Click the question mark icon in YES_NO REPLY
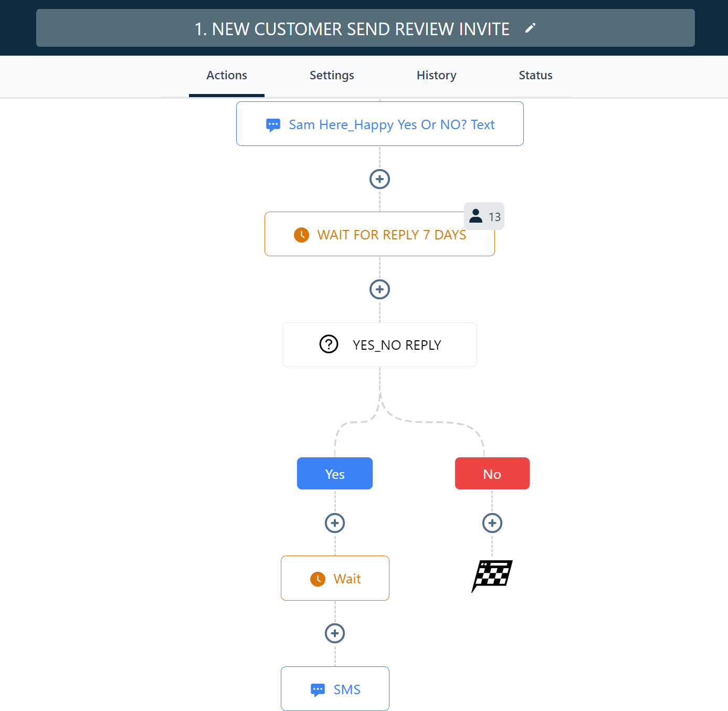Screen dimensions: 728x711 tap(329, 344)
